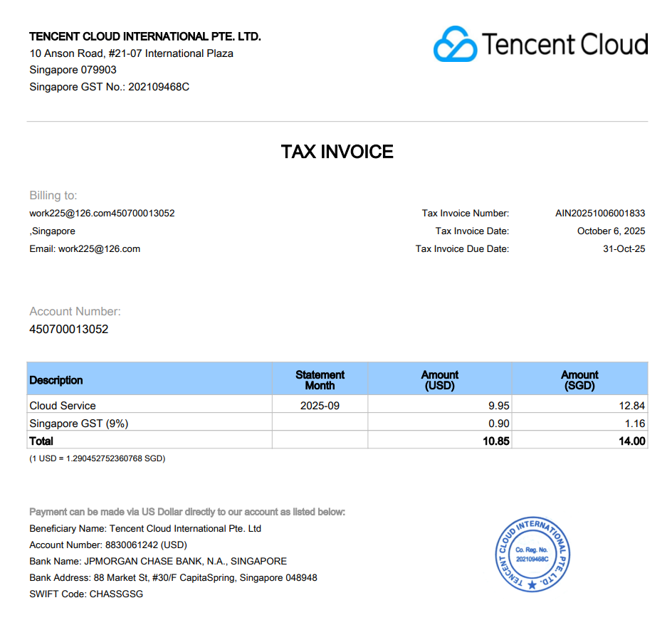Select the TAX INVOICE heading
The image size is (672, 620).
tap(337, 152)
